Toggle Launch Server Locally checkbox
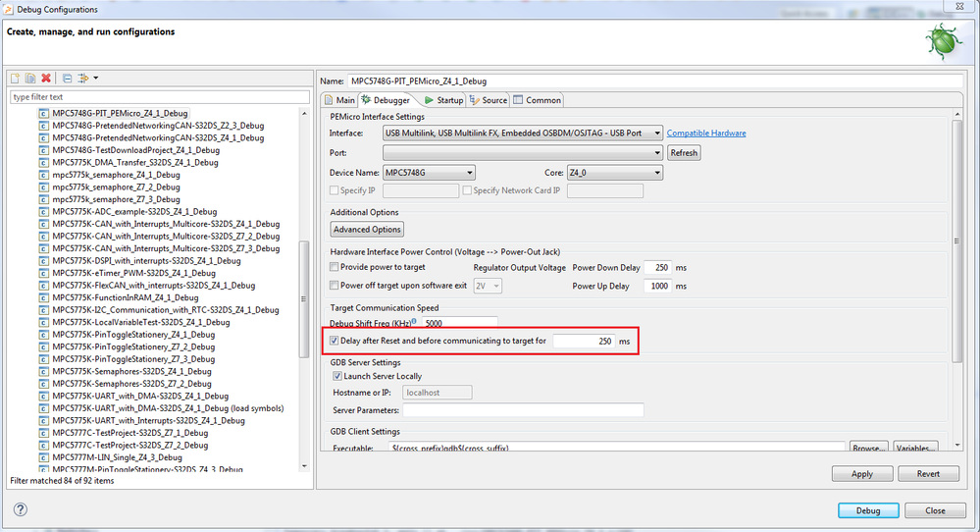The image size is (980, 532). tap(337, 376)
